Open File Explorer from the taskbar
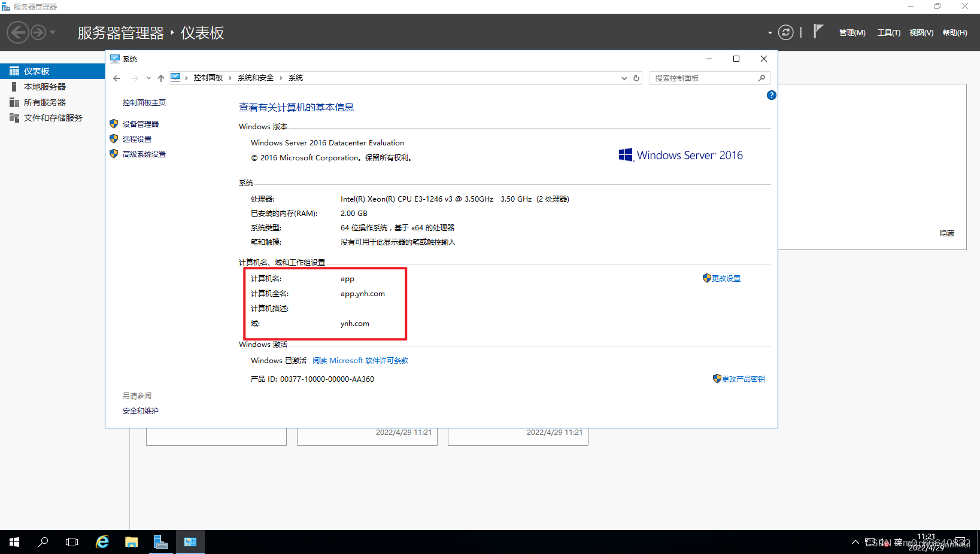Image resolution: width=980 pixels, height=554 pixels. click(x=132, y=542)
